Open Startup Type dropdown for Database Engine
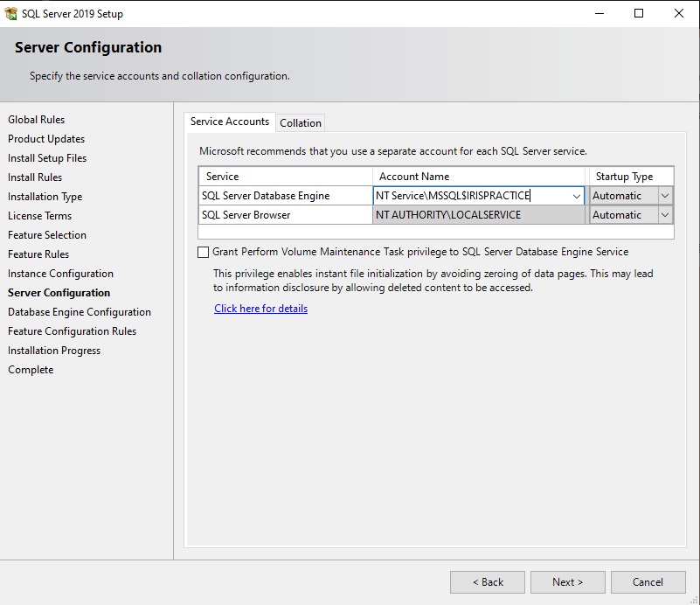The image size is (700, 605). tap(665, 196)
